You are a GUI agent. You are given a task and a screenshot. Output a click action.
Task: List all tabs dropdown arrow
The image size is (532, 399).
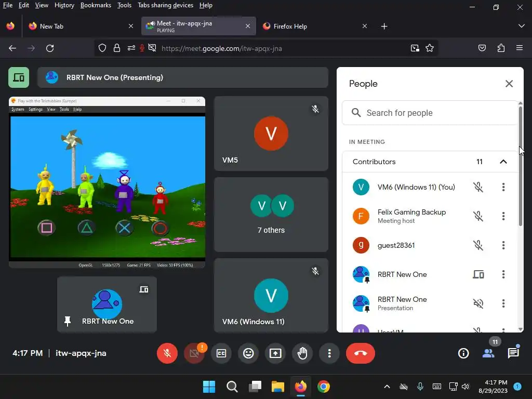[522, 26]
